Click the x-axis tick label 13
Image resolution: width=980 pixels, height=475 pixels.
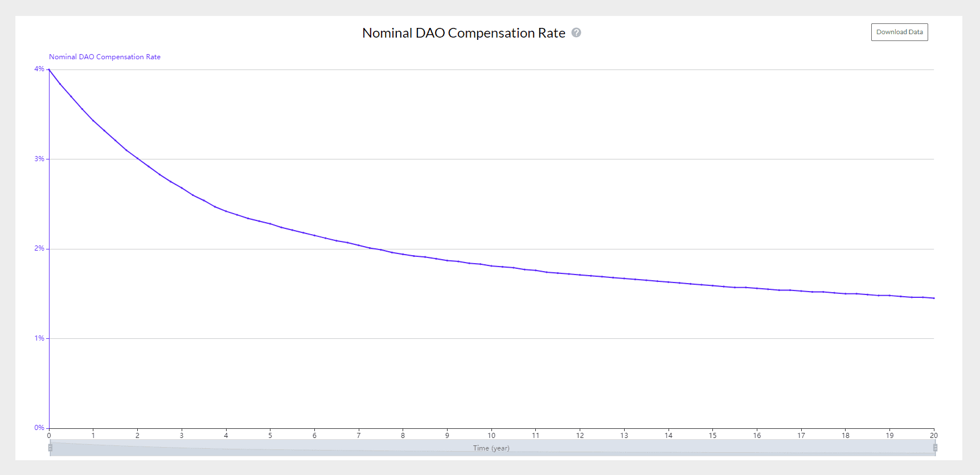point(624,436)
